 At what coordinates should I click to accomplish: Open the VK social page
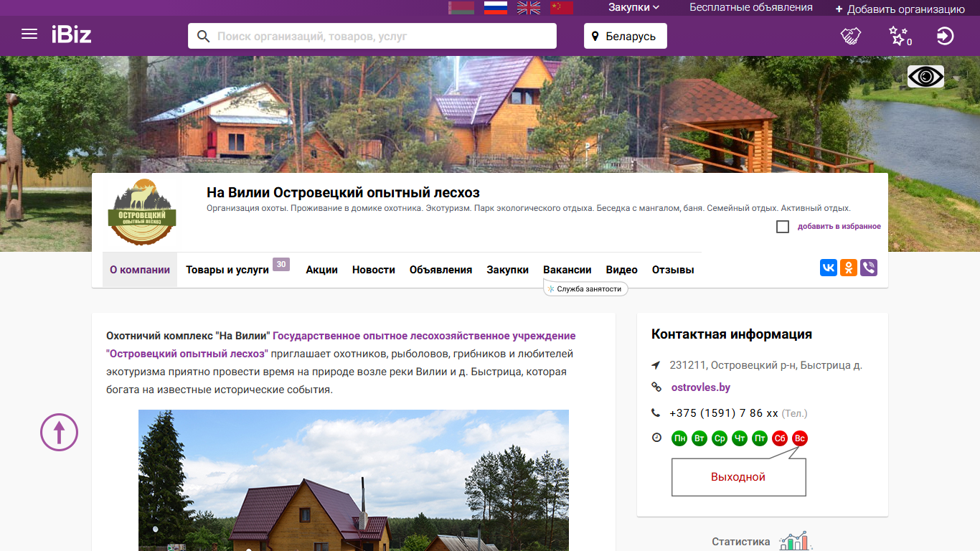pyautogui.click(x=829, y=268)
